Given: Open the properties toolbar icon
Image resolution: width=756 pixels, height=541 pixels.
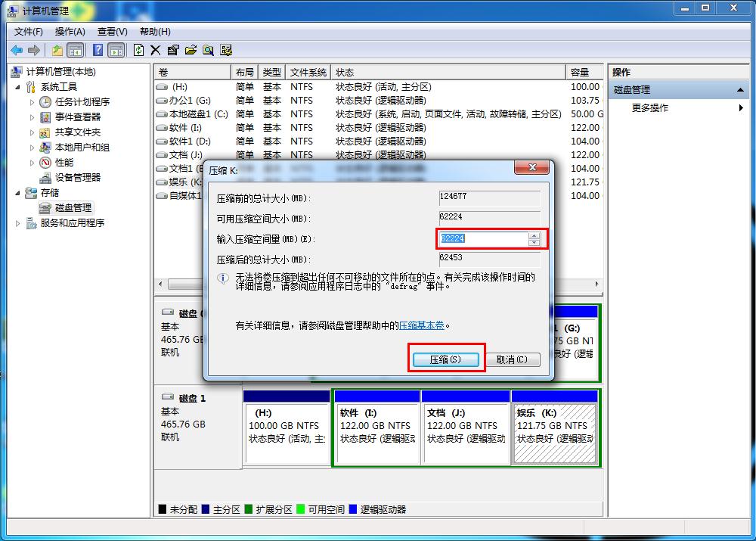Looking at the screenshot, I should tap(173, 50).
